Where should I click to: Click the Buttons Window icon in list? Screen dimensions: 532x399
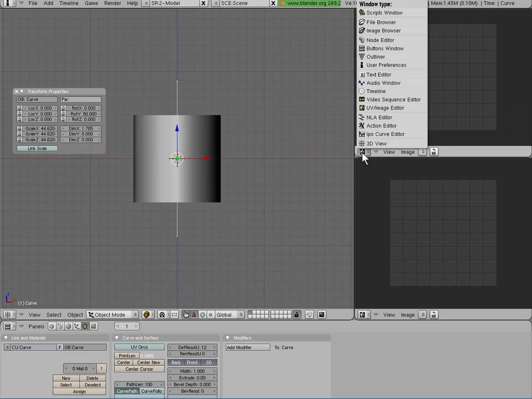tap(362, 49)
